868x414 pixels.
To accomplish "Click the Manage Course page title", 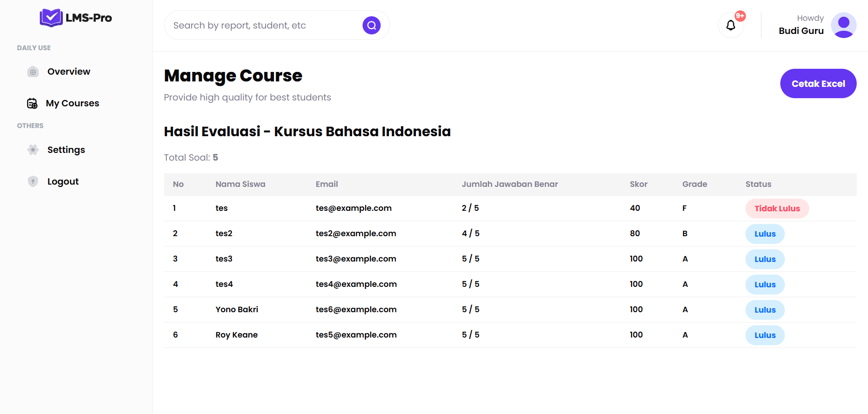I will (233, 76).
